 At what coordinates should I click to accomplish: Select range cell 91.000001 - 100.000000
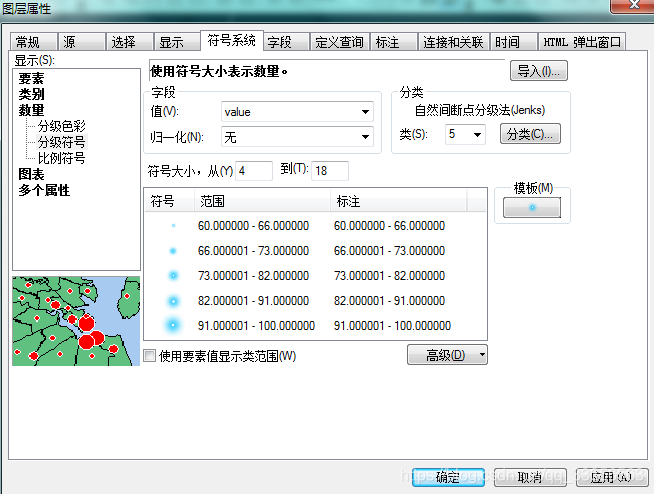(256, 325)
